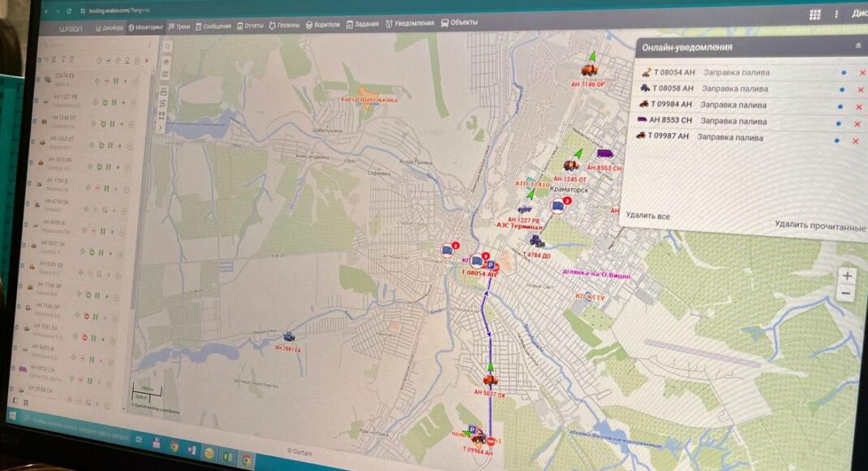This screenshot has height=471, width=868.
Task: Click the unit search field in left panel
Action: coord(97,45)
